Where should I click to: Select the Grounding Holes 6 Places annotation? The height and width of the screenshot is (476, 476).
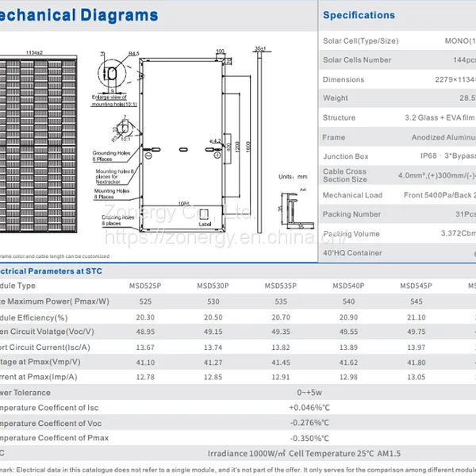(111, 156)
